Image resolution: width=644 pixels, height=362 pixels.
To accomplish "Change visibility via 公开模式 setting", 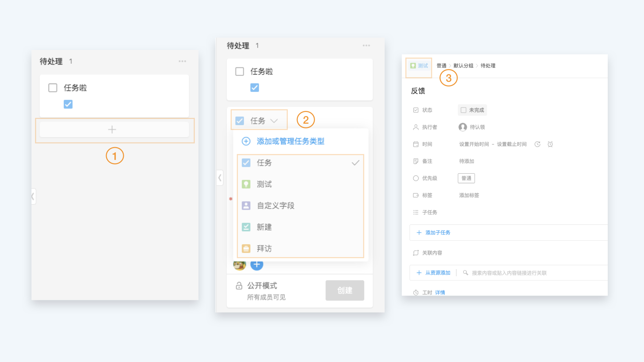I will (x=262, y=286).
